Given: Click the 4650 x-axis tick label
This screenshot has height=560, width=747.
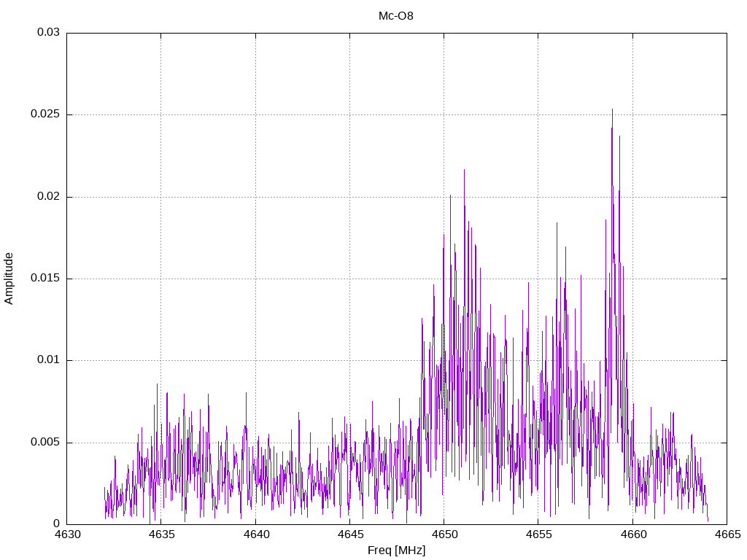Looking at the screenshot, I should (444, 534).
